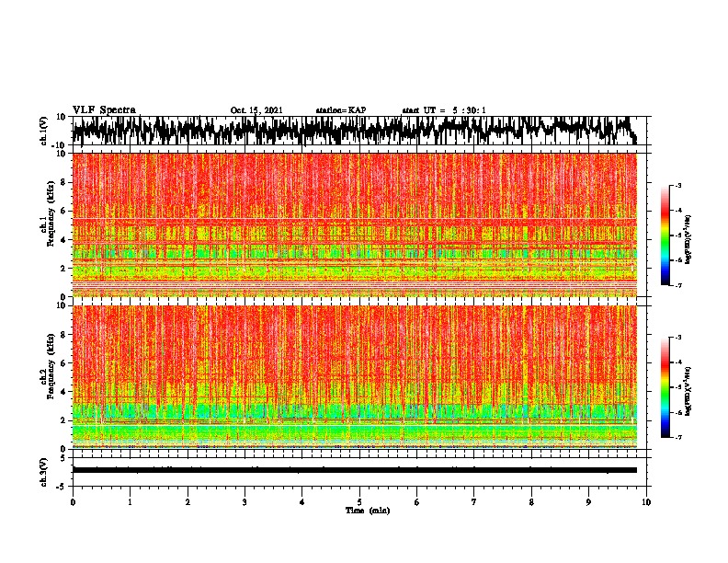Click tick label "8" on the time axis
Image resolution: width=728 pixels, height=563 pixels.
531,502
